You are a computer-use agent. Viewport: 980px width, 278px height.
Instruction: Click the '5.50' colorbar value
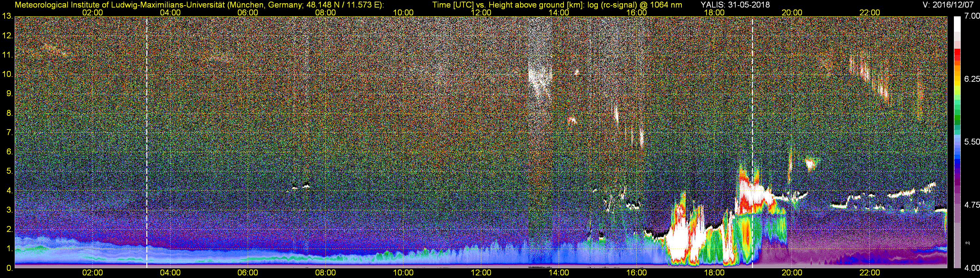click(x=972, y=142)
